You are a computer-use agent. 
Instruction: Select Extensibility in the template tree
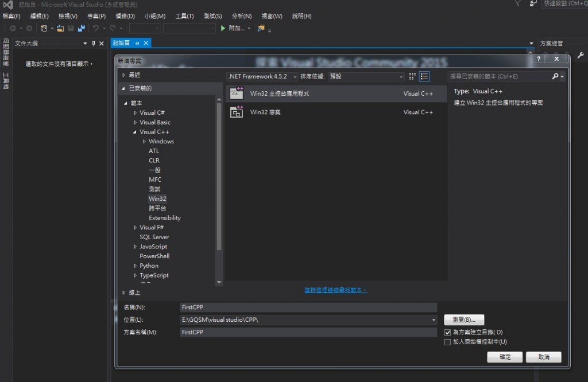(x=165, y=218)
